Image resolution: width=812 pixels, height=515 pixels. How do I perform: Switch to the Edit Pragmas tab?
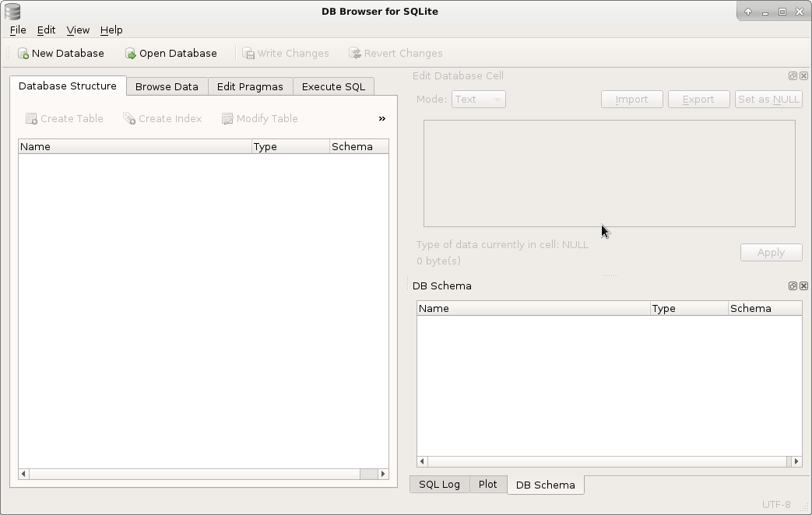pos(250,86)
